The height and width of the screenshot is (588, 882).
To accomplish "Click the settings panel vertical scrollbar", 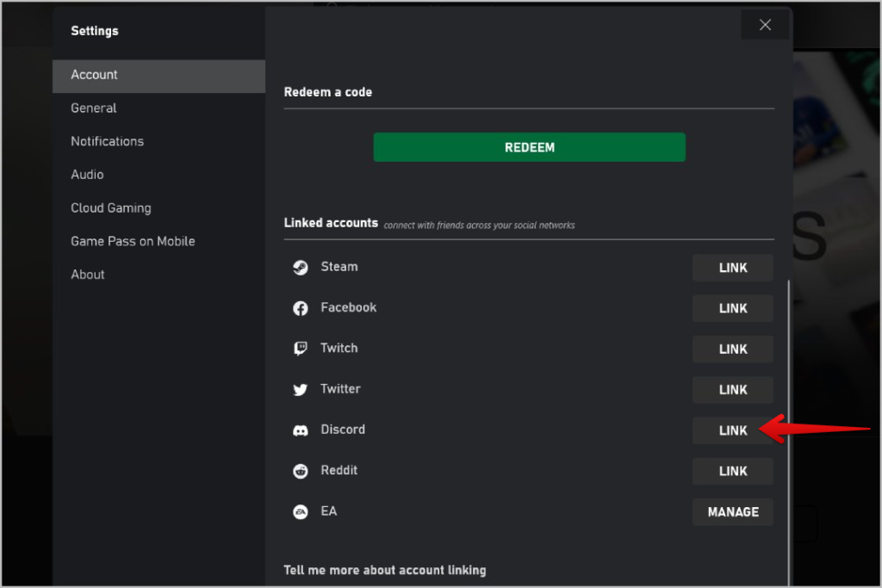I will point(789,433).
